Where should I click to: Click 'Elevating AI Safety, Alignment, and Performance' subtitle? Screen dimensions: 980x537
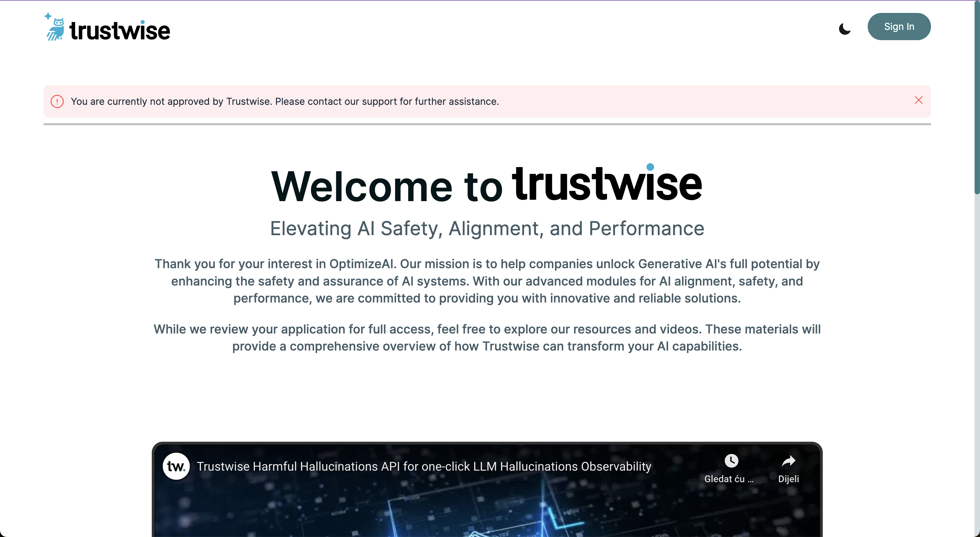(487, 229)
